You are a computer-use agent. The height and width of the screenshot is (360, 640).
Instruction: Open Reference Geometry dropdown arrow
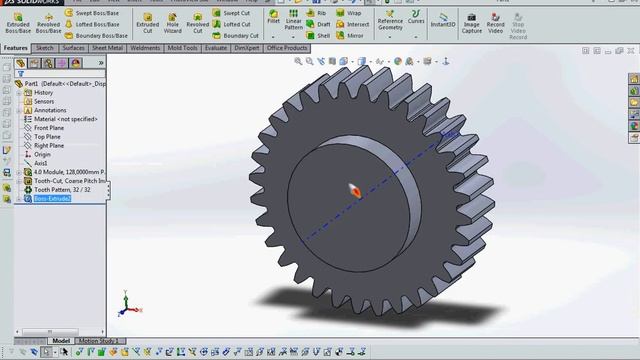click(390, 37)
